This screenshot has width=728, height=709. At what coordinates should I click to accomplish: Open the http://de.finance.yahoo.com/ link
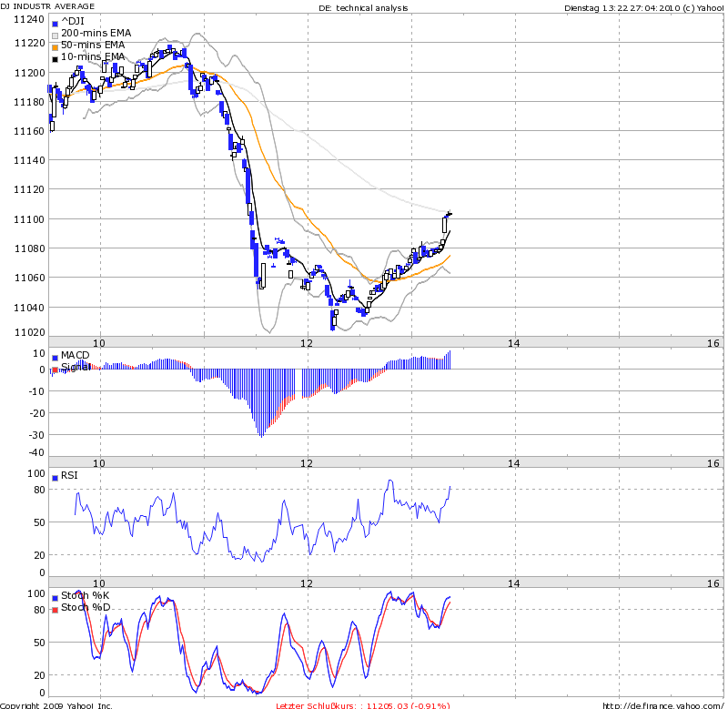(665, 705)
